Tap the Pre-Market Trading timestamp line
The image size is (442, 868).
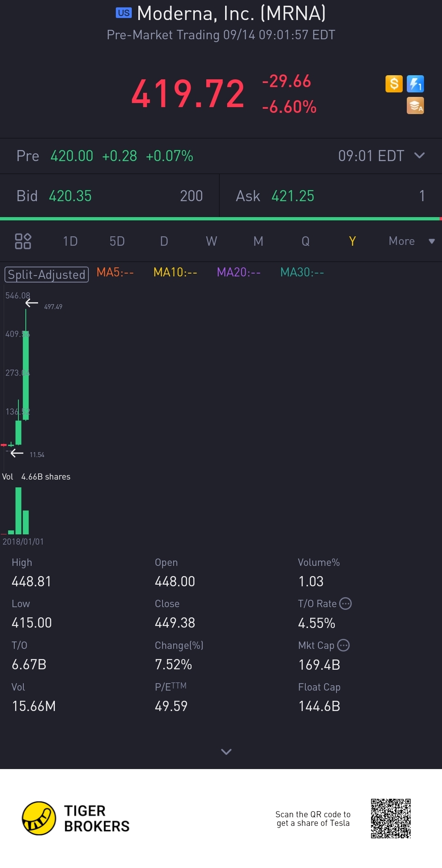(221, 35)
